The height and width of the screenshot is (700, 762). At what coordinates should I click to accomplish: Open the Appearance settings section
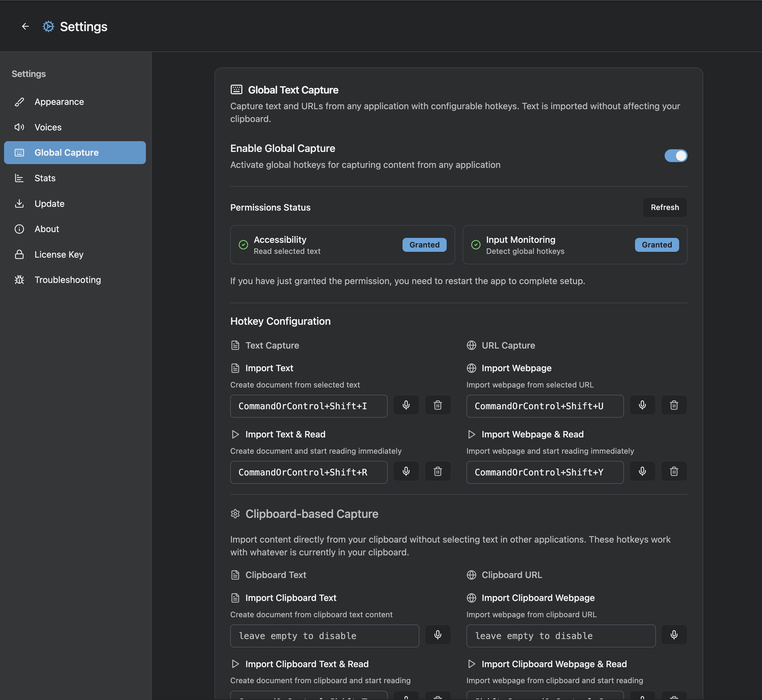[x=59, y=102]
